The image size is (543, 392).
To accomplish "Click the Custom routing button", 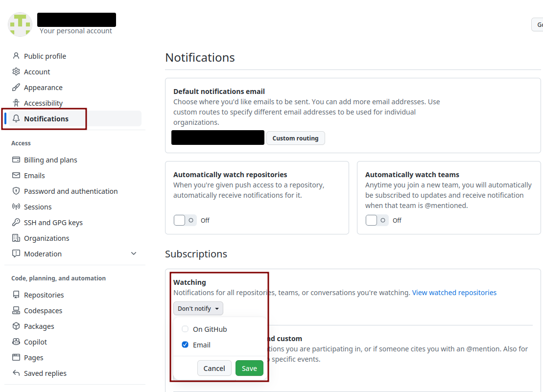I will coord(295,138).
